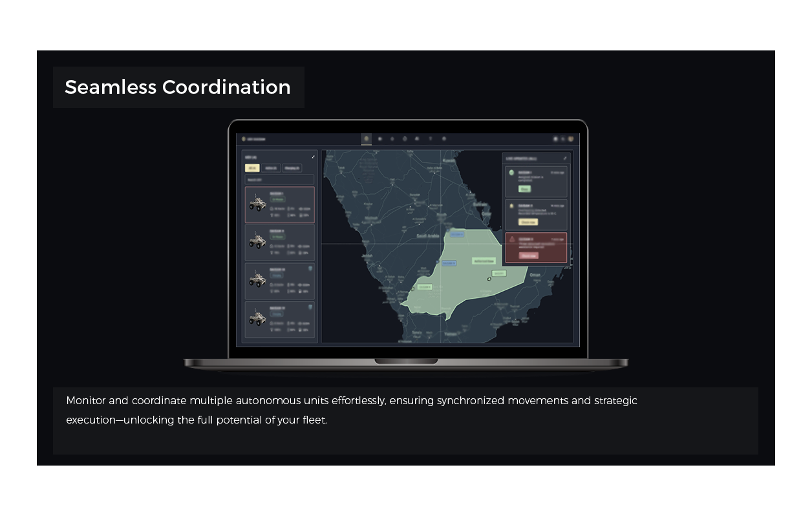Expand the Live Updates panel with arrow icon
Screen dimensions: 812x516
(x=564, y=158)
